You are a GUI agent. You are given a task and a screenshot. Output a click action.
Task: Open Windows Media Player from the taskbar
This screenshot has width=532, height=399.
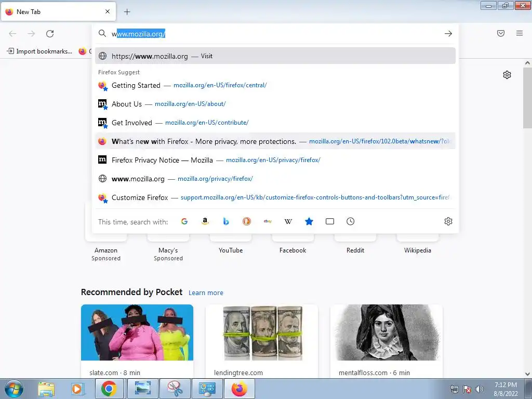(77, 389)
